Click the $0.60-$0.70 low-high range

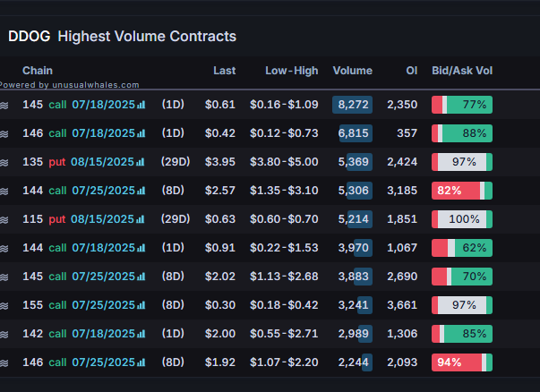pos(284,219)
